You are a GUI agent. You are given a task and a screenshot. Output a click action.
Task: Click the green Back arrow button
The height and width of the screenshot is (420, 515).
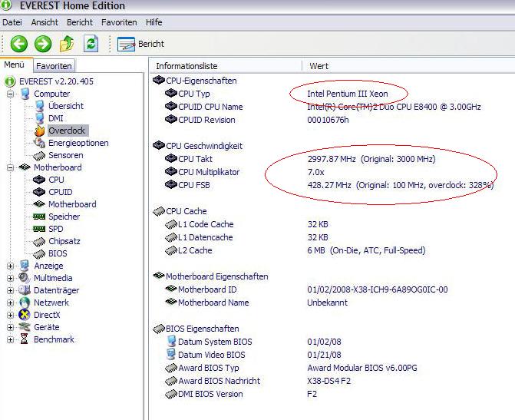pos(18,44)
